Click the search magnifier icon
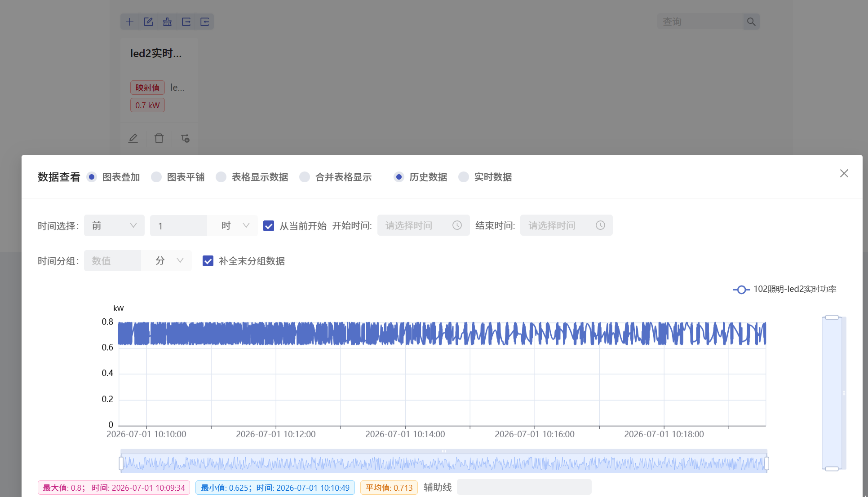Image resolution: width=868 pixels, height=497 pixels. [751, 22]
